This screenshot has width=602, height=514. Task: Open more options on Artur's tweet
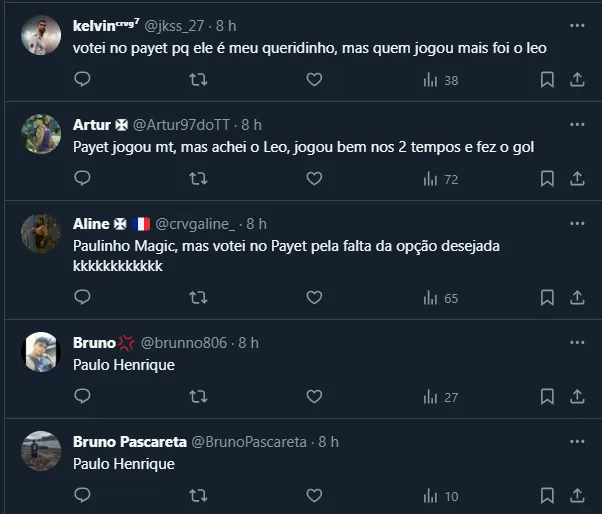[x=577, y=125]
